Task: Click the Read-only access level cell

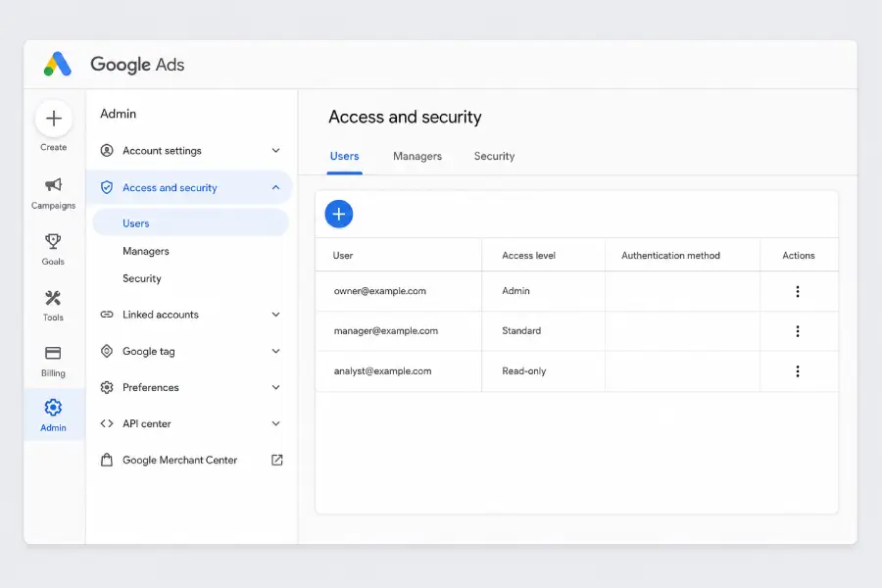Action: (543, 371)
